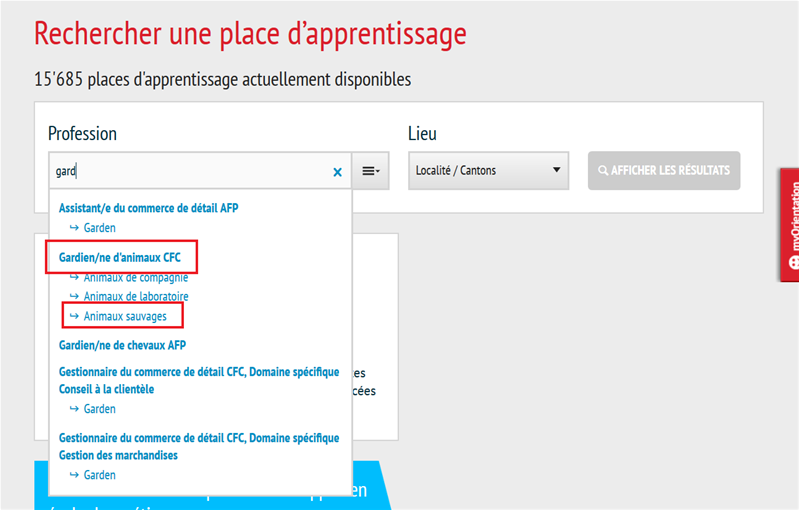Clear the profession search text with the X
Screen dimensions: 799x510
coord(337,172)
